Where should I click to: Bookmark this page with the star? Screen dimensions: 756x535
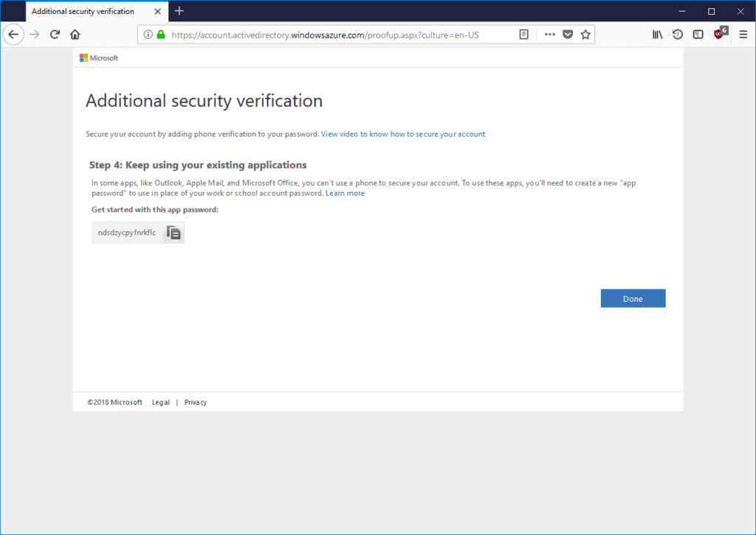[x=584, y=34]
